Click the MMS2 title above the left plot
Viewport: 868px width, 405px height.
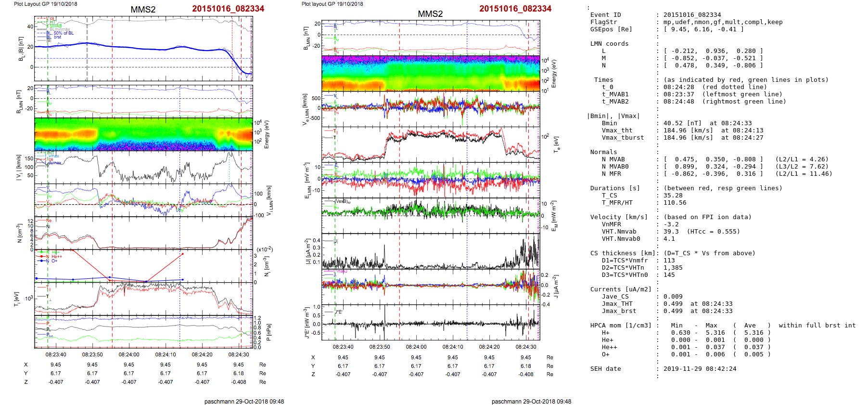[143, 10]
